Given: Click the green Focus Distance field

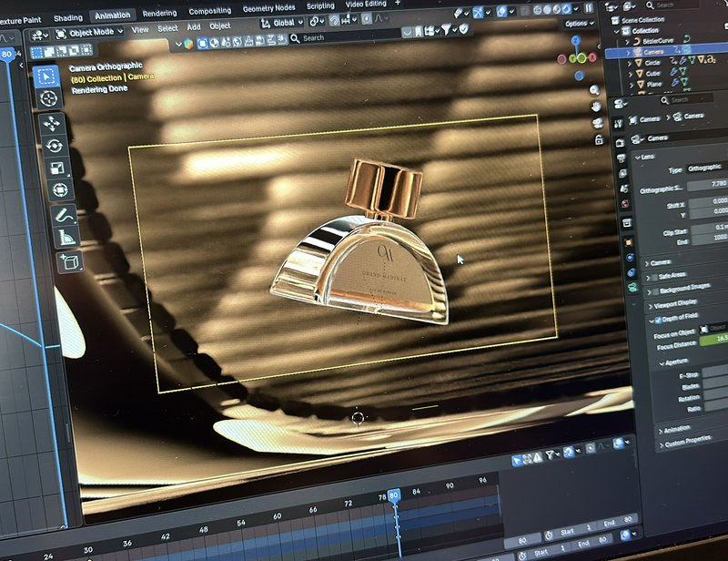Looking at the screenshot, I should pyautogui.click(x=714, y=340).
